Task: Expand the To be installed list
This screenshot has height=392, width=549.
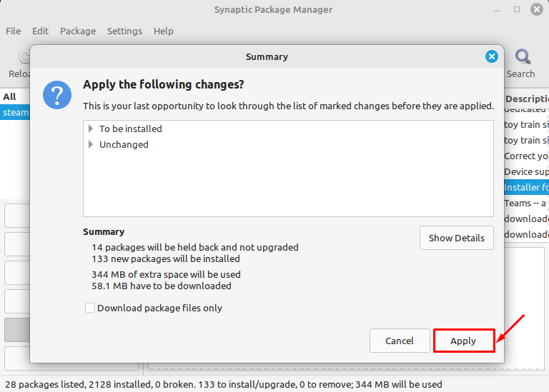Action: tap(91, 129)
